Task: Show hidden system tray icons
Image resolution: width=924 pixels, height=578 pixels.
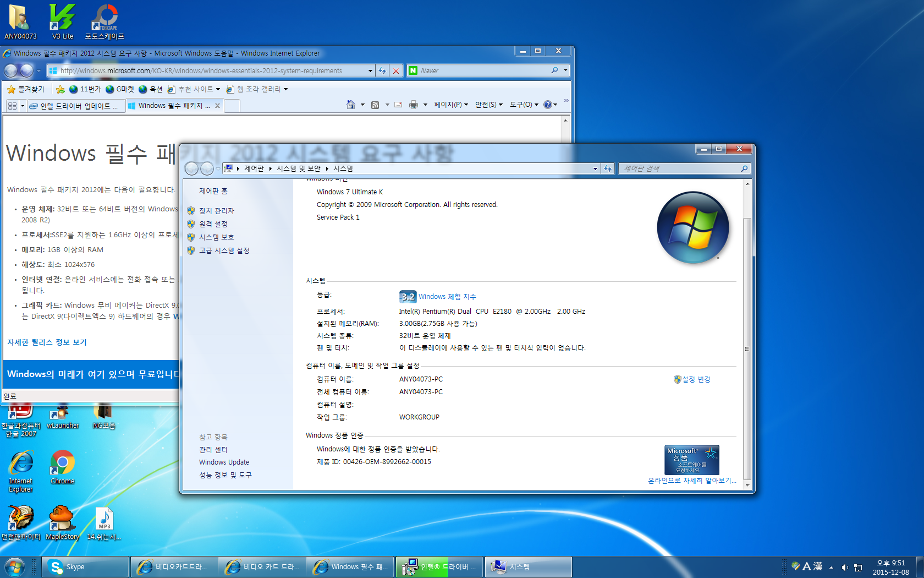Action: tap(831, 567)
